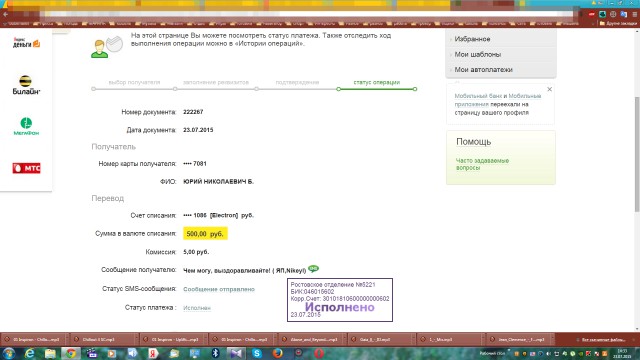Follow the Мобильный банк link

478,96
